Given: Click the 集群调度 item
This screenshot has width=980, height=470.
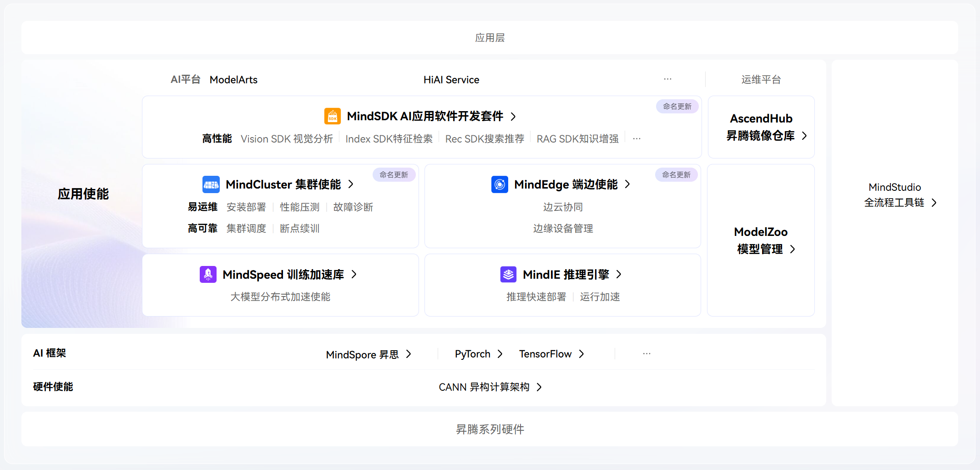Looking at the screenshot, I should (246, 228).
